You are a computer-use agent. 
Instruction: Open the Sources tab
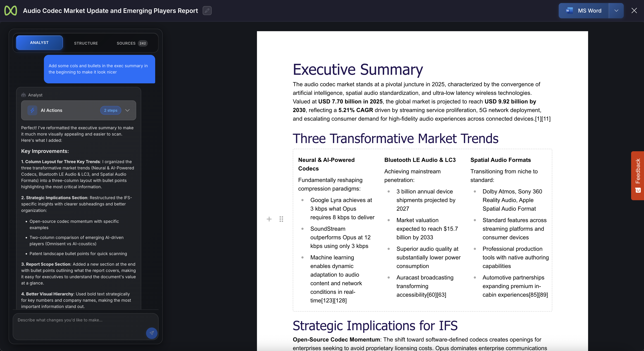click(126, 43)
